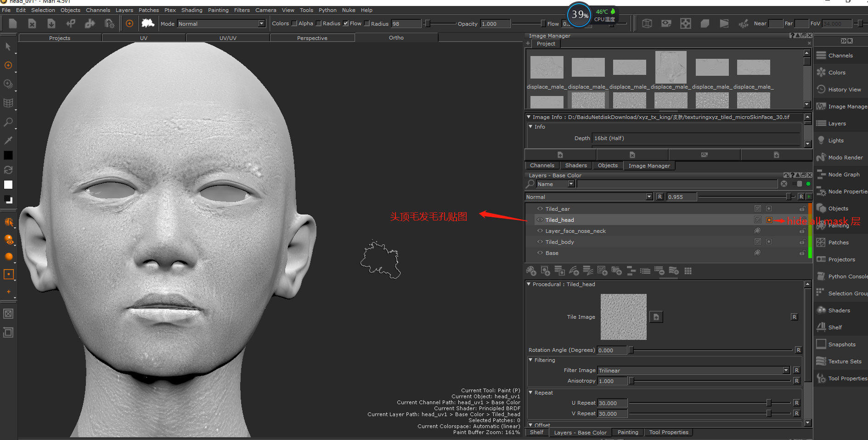Select the Zoom magnifier tool
Viewport: 868px width, 440px height.
click(x=8, y=122)
